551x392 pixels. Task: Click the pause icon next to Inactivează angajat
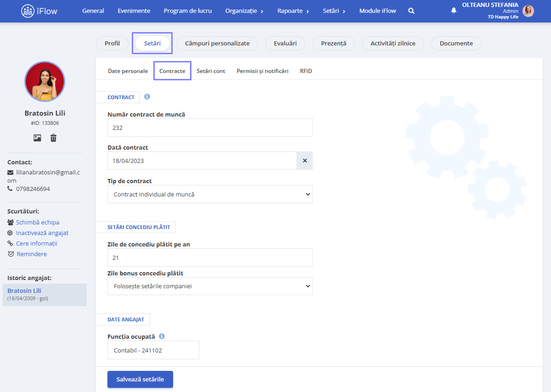coord(11,233)
